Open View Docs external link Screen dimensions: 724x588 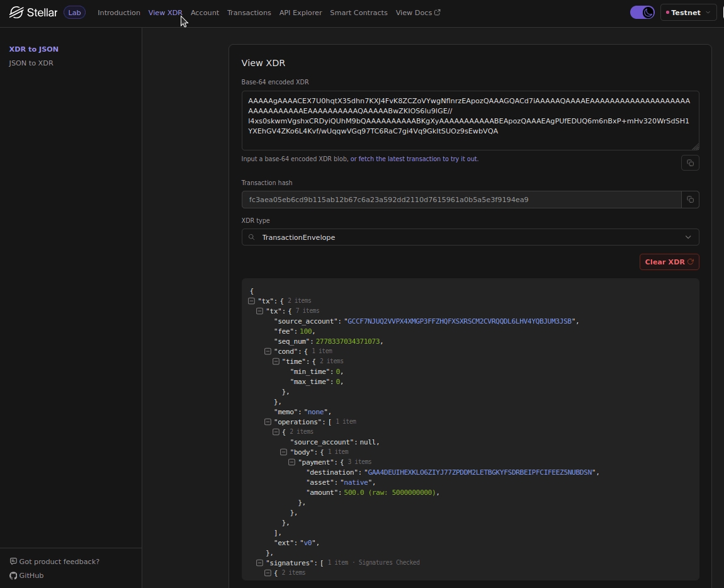coord(417,13)
